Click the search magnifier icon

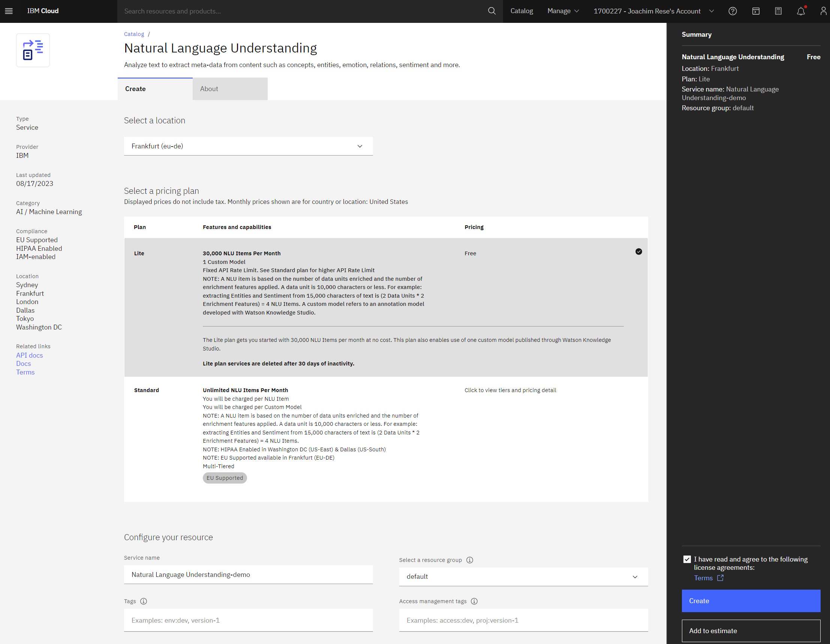492,11
